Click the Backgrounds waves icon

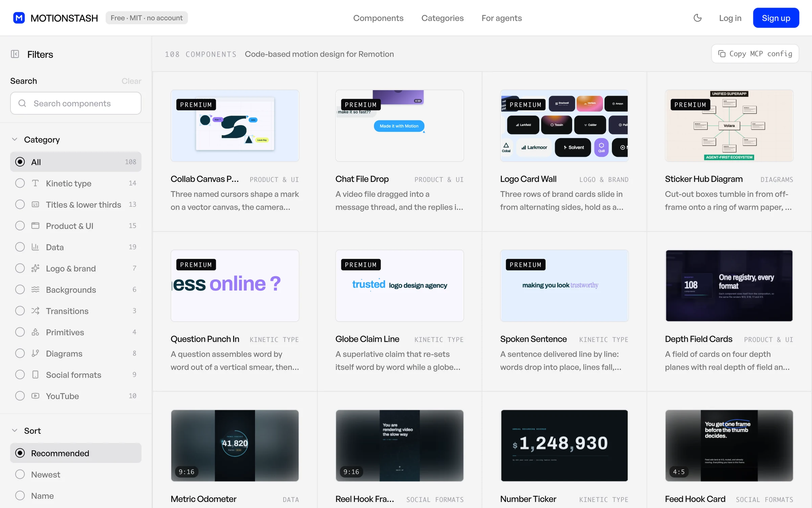(x=35, y=290)
